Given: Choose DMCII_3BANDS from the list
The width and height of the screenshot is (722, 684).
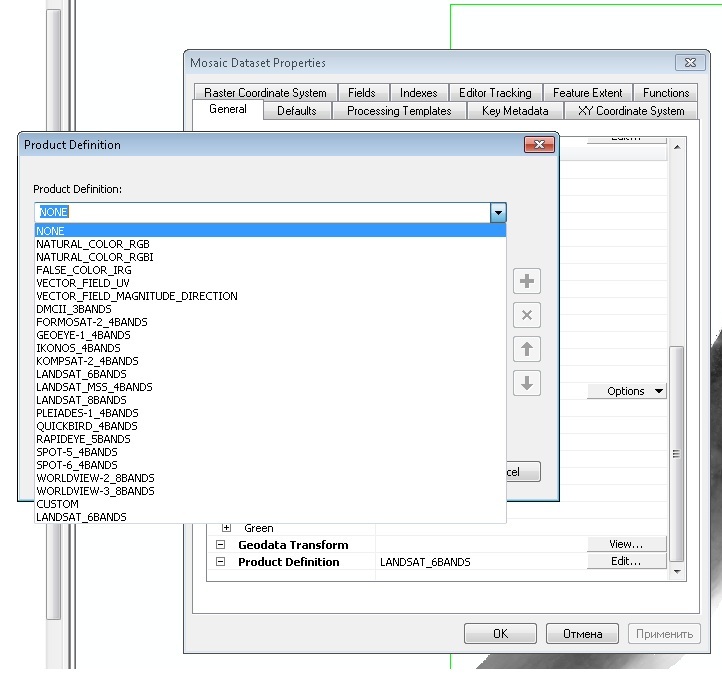Looking at the screenshot, I should 270,309.
